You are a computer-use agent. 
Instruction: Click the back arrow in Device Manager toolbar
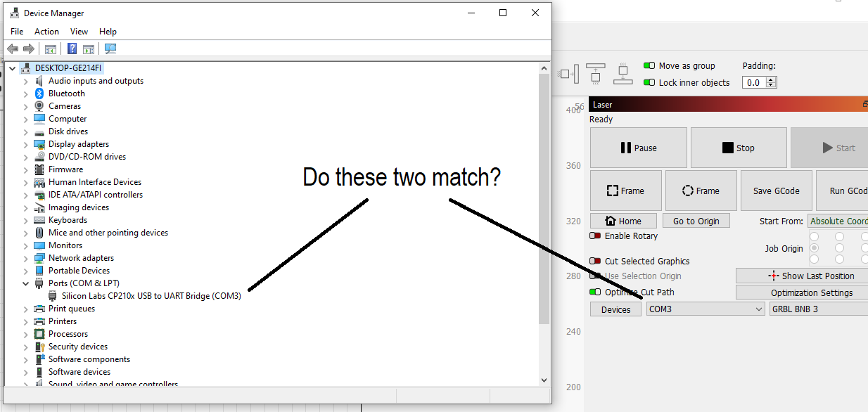coord(12,49)
